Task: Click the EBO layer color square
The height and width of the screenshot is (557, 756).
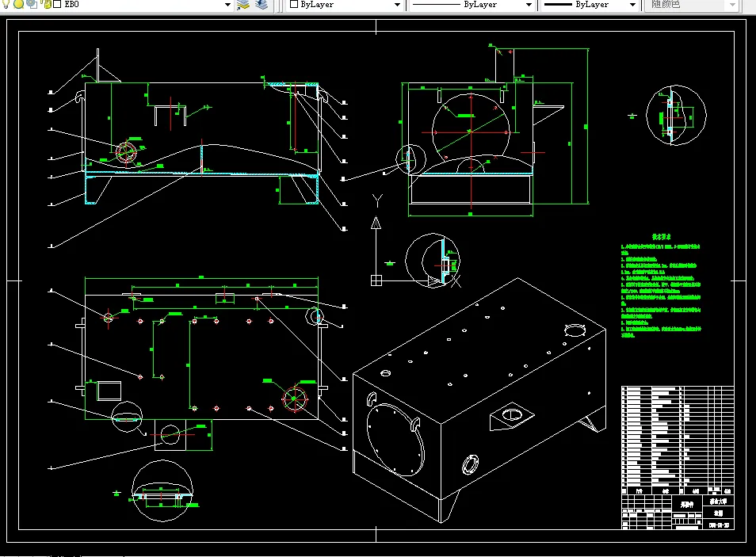Action: click(x=57, y=4)
